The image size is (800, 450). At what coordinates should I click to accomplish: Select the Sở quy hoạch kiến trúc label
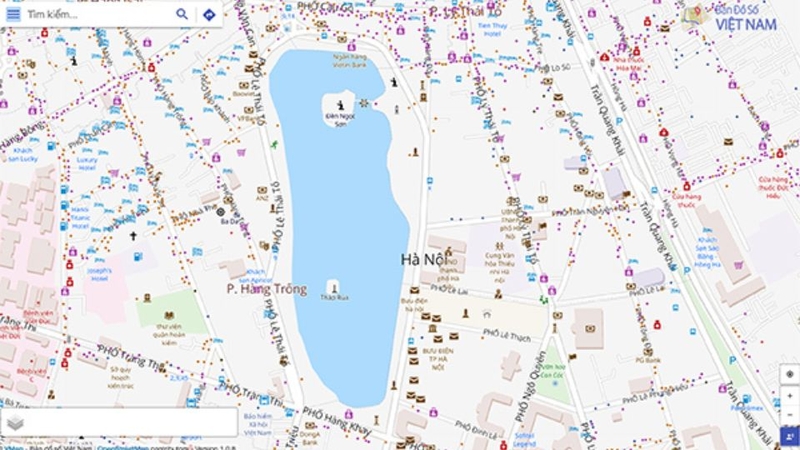click(120, 378)
